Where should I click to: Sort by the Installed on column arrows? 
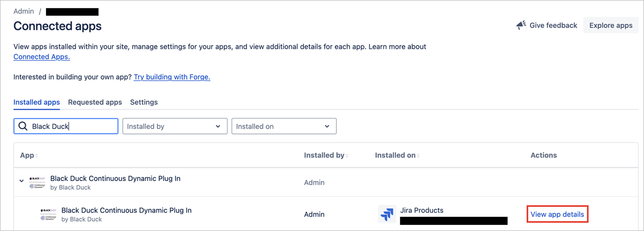[x=419, y=155]
